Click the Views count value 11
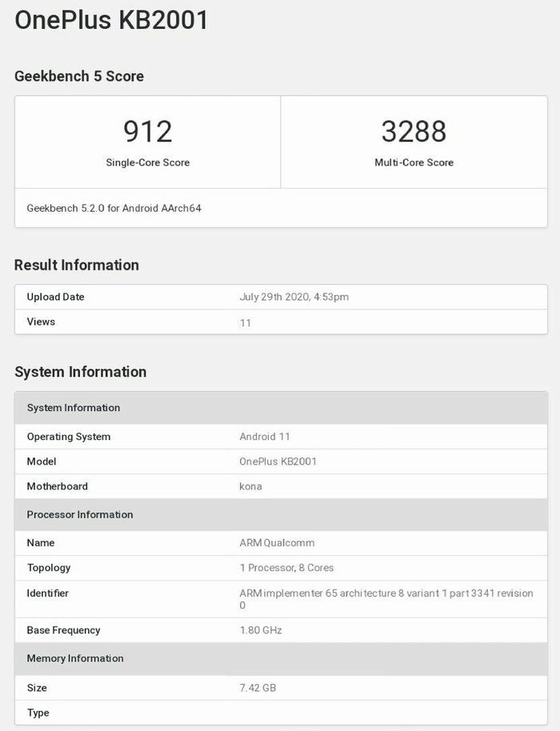560x731 pixels. [x=246, y=322]
